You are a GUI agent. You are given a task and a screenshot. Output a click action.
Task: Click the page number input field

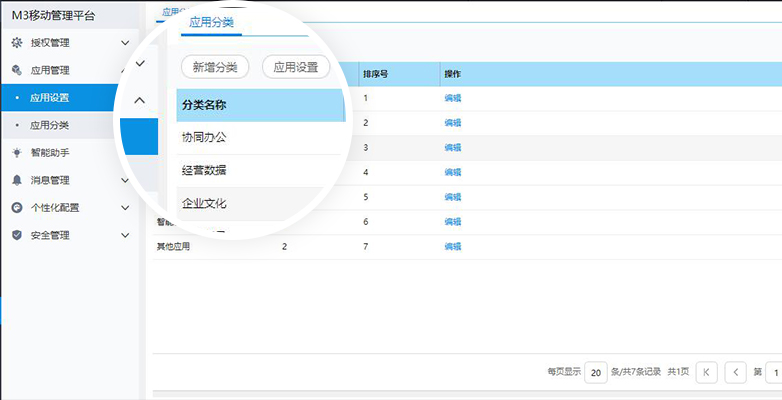pyautogui.click(x=775, y=372)
